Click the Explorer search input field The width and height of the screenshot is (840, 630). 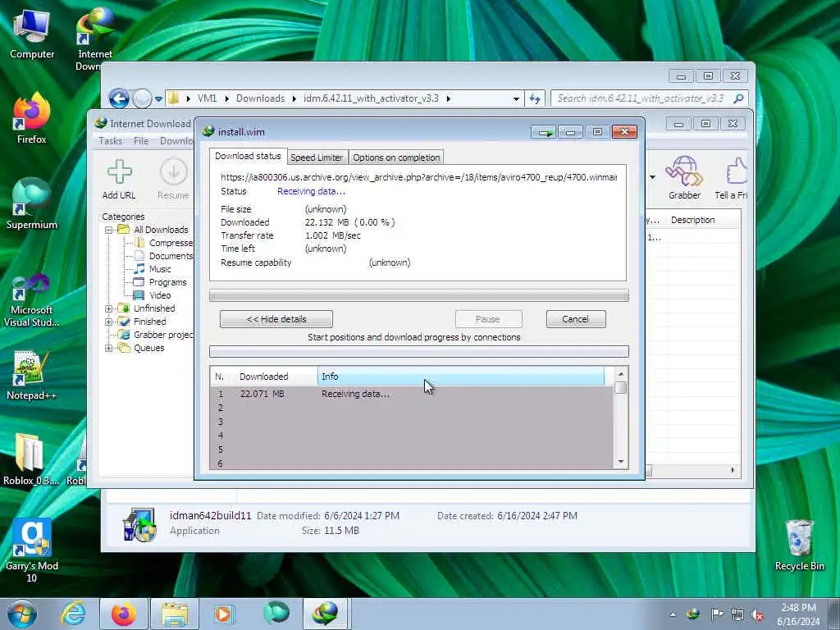point(641,98)
